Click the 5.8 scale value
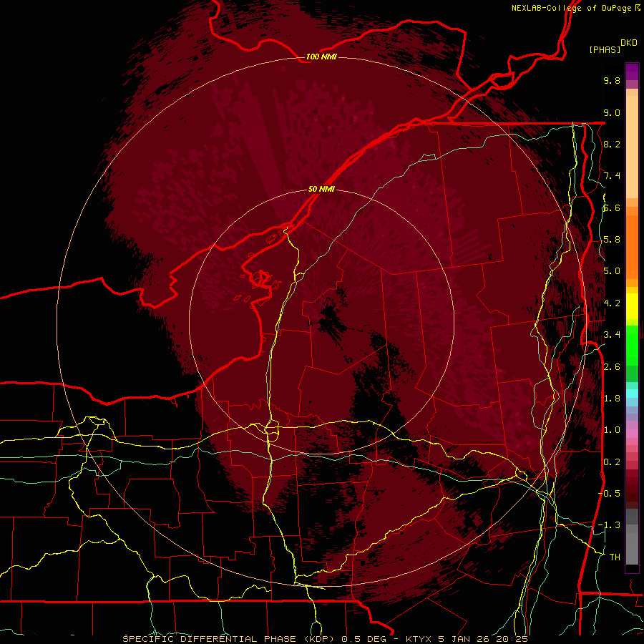This screenshot has height=644, width=644. coord(612,240)
